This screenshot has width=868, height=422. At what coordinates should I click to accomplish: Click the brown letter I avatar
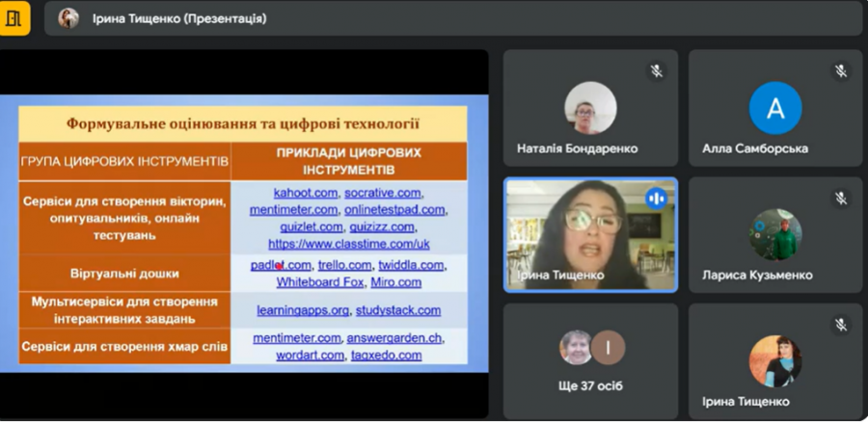point(608,348)
